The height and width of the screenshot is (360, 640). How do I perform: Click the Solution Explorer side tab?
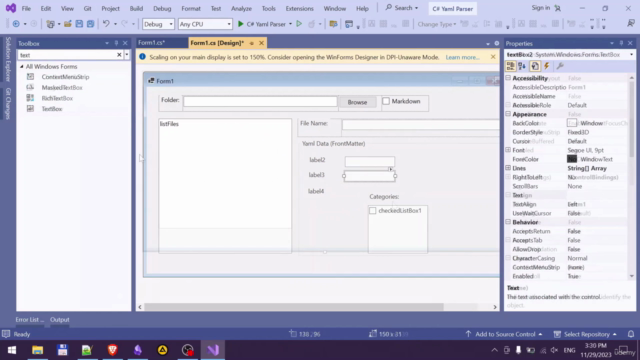(x=8, y=59)
